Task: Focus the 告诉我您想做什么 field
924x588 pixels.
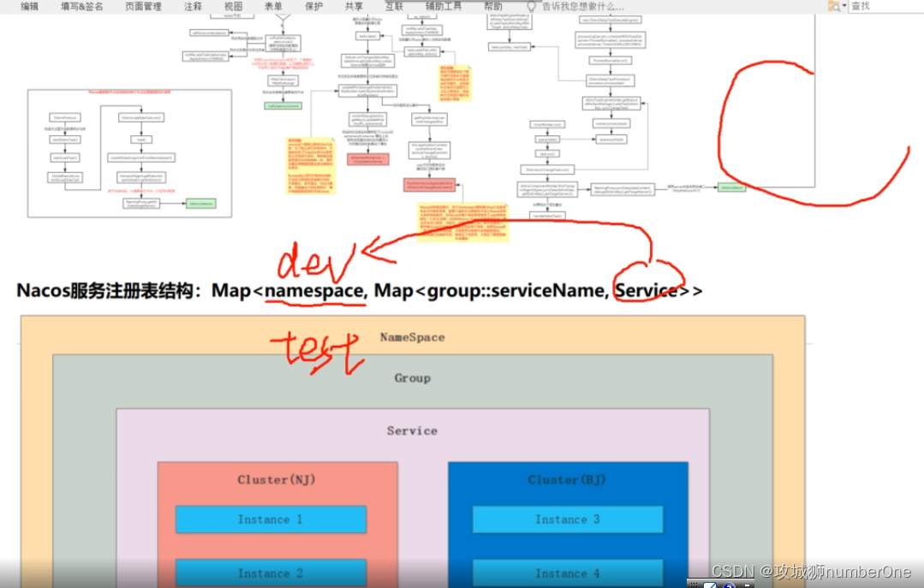Action: click(582, 7)
